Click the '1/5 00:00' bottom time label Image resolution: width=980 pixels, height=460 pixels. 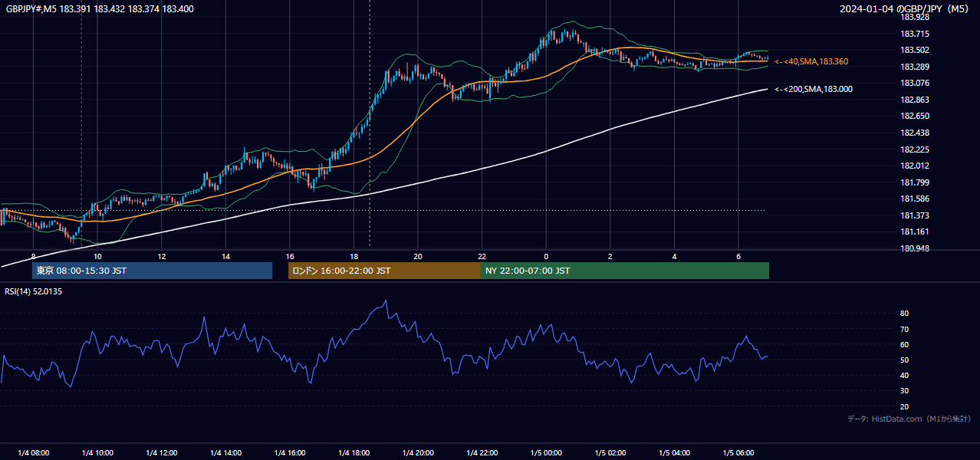(x=546, y=452)
